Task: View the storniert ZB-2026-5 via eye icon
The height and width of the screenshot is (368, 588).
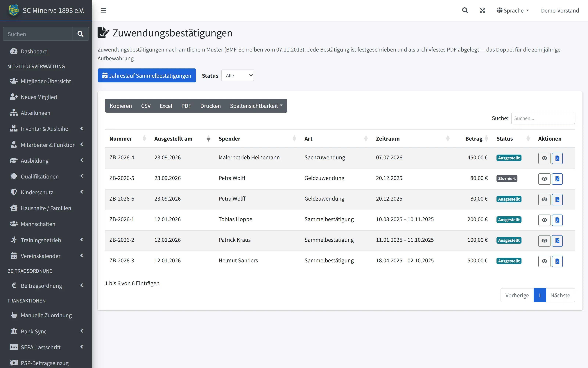Action: pyautogui.click(x=544, y=179)
